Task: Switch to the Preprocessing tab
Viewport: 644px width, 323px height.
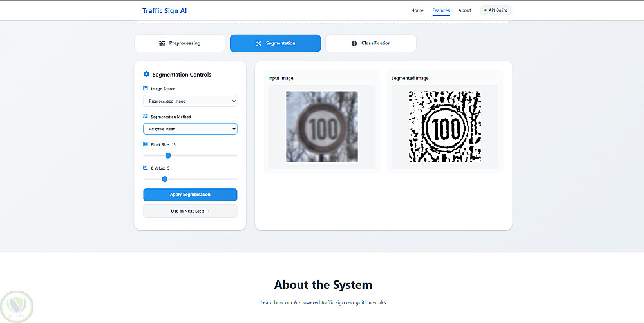Action: click(180, 43)
